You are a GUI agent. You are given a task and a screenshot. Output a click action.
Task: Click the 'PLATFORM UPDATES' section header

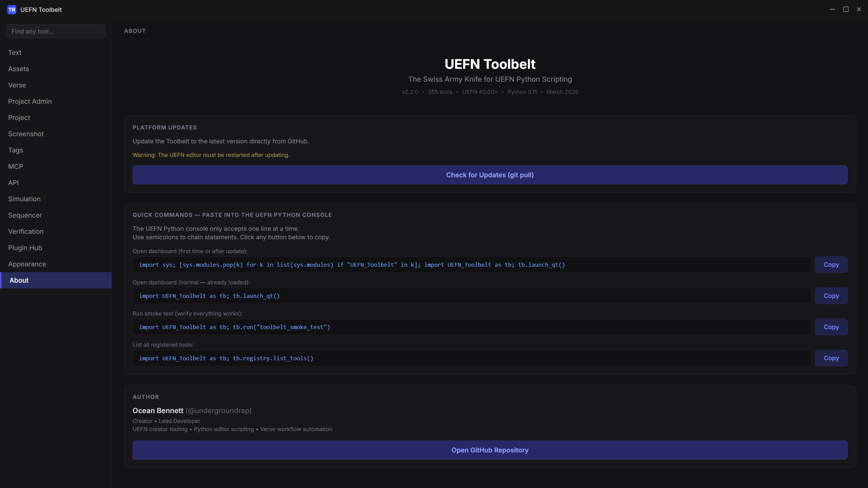coord(164,127)
